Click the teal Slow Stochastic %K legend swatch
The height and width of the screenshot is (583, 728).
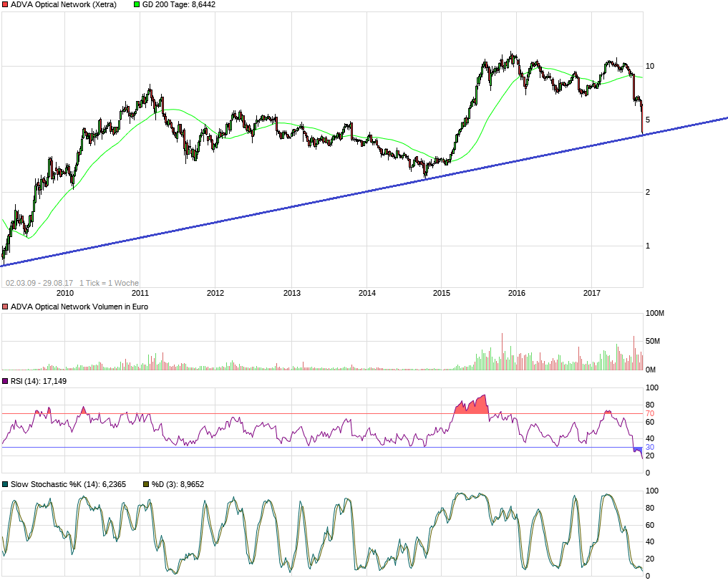pyautogui.click(x=5, y=484)
